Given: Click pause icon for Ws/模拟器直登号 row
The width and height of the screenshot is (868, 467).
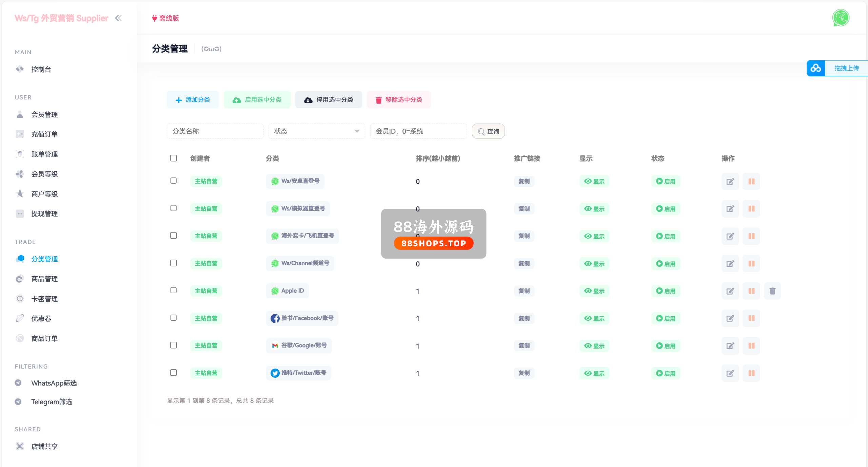Looking at the screenshot, I should click(751, 209).
